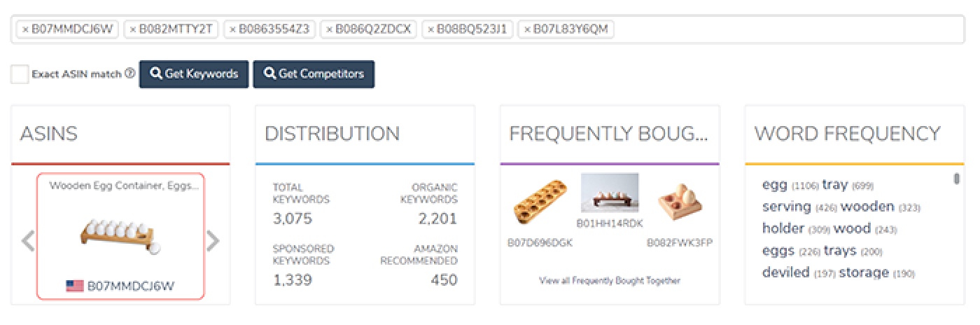Click inside the ASIN entry field

770,29
